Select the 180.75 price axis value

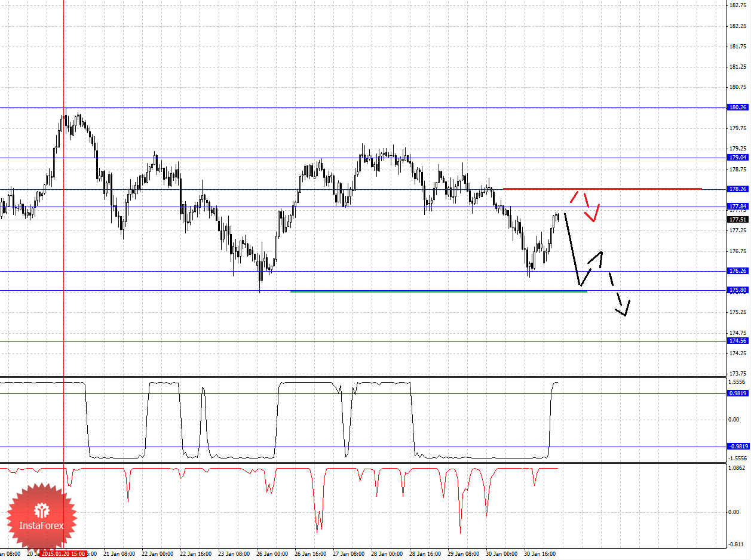(x=739, y=87)
